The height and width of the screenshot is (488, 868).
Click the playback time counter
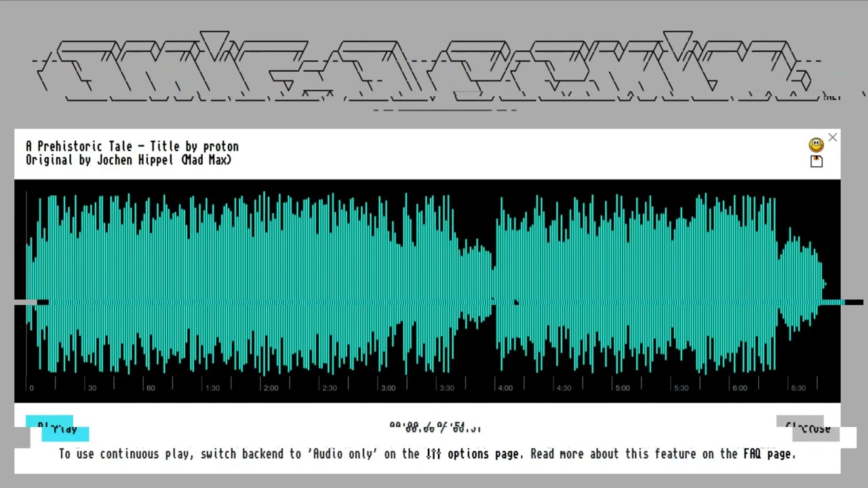[x=435, y=428]
